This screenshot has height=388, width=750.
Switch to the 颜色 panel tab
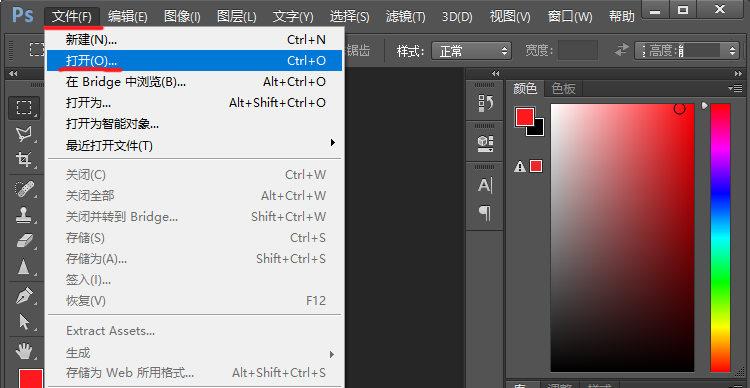click(525, 89)
